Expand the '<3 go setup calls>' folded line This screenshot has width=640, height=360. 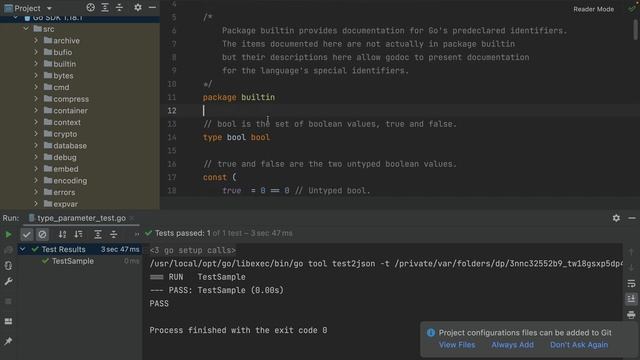pos(193,250)
